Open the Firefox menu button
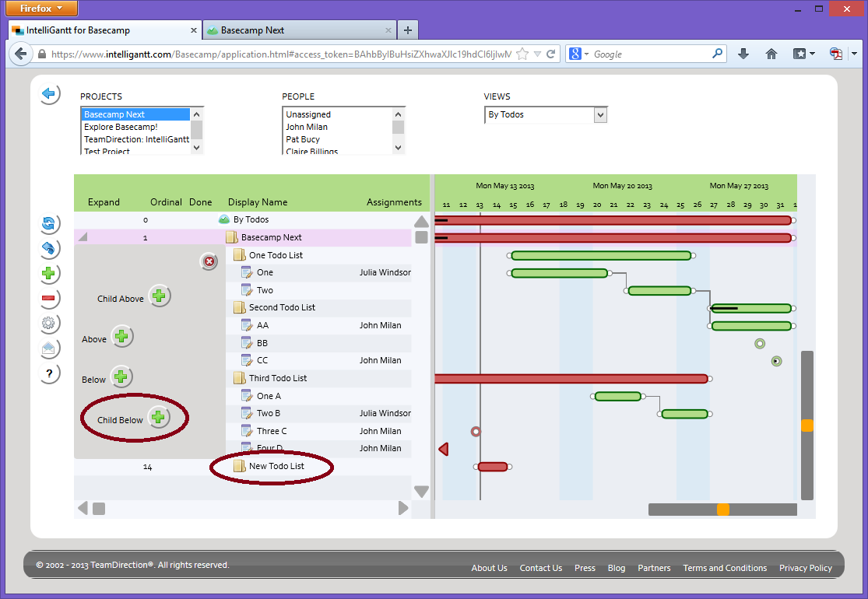This screenshot has height=599, width=868. click(41, 9)
